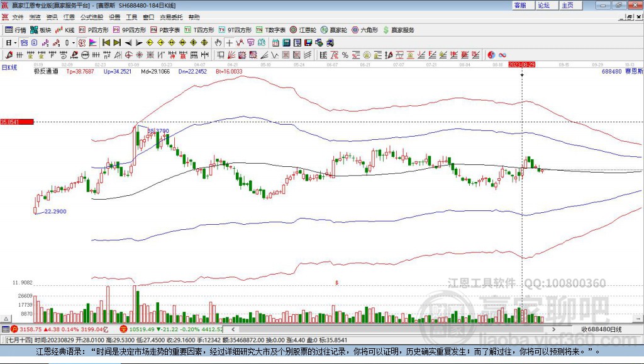Open the T四方形 tool
The height and width of the screenshot is (364, 644).
(199, 30)
